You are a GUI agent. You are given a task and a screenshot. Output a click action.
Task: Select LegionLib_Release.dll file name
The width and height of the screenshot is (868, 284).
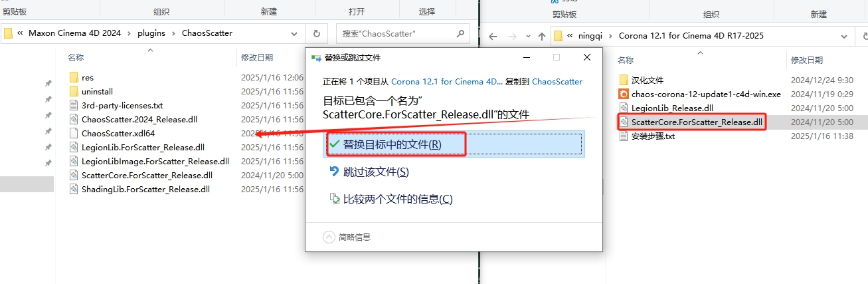(x=673, y=108)
